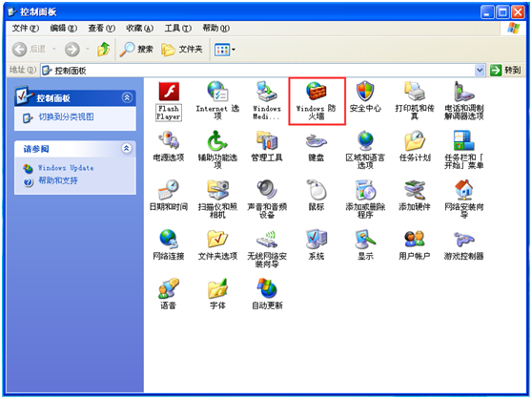Expand the back button history arrow
Image resolution: width=532 pixels, height=399 pixels.
(x=53, y=50)
